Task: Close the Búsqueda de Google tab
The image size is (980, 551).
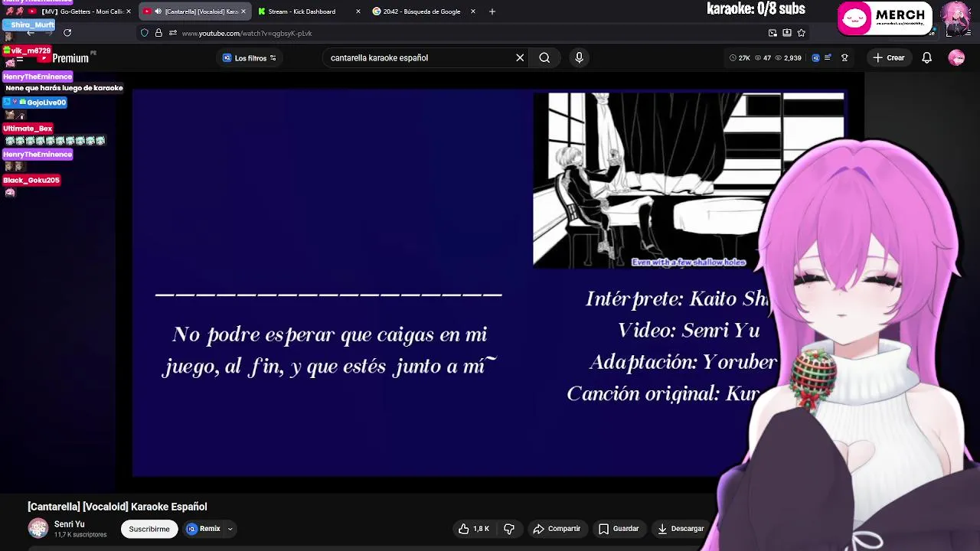Action: point(473,11)
